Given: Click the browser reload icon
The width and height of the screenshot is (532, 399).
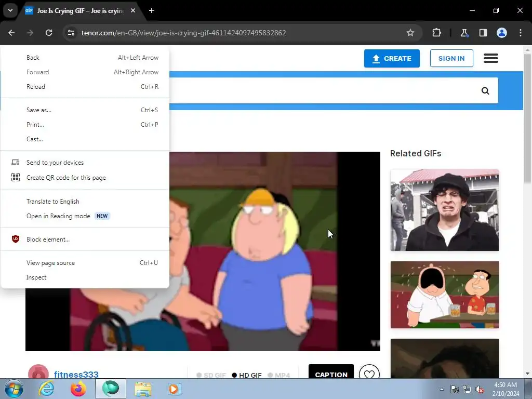Looking at the screenshot, I should pos(49,33).
